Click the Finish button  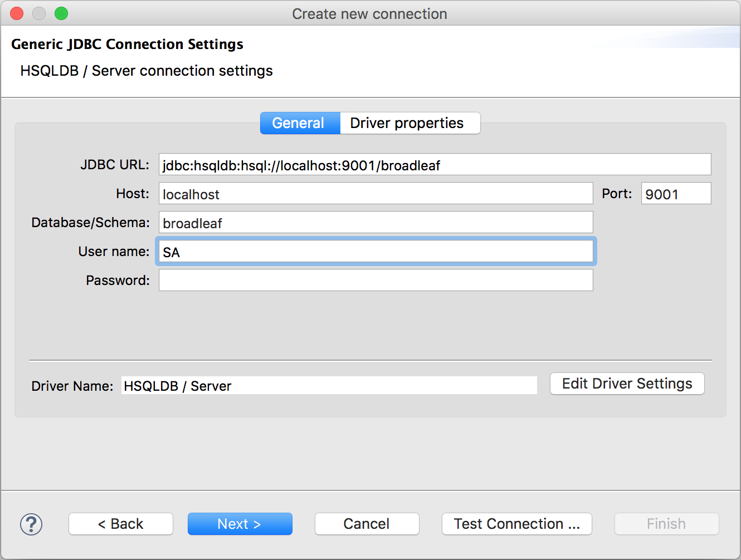click(666, 524)
